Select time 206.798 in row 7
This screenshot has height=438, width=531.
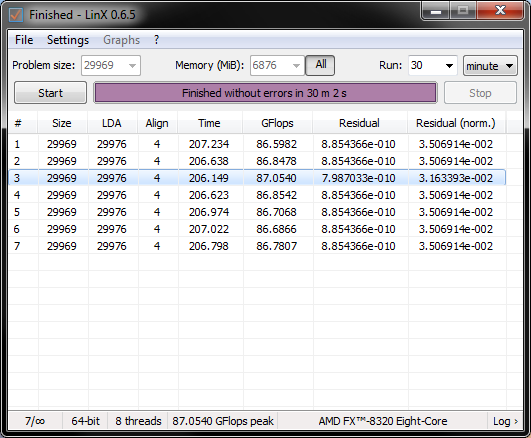coord(209,246)
